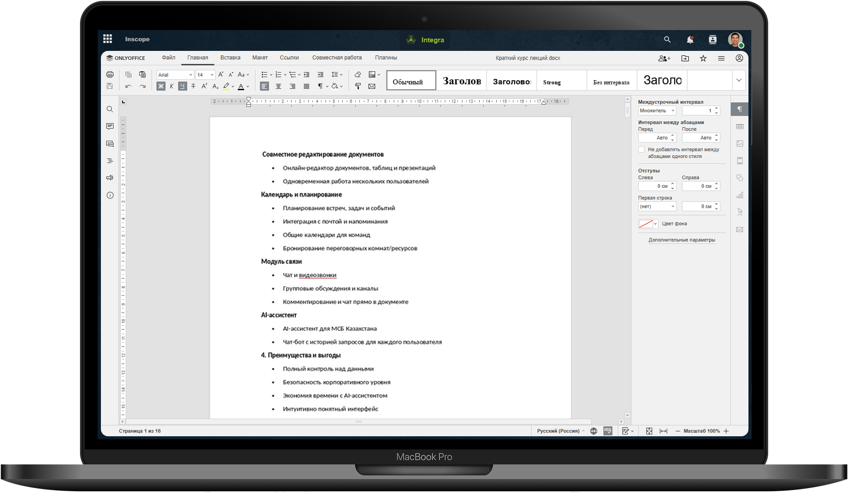This screenshot has height=504, width=849.
Task: Switch to the Вставка tab
Action: [230, 58]
